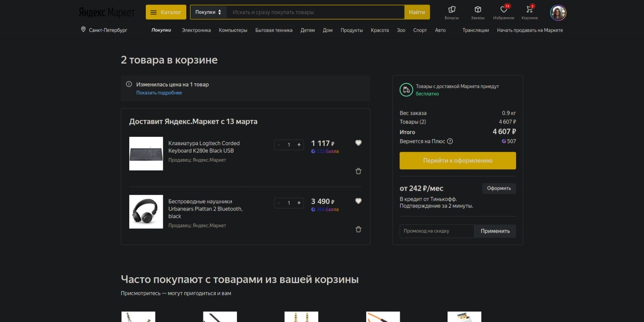Open the Покупки search scope dropdown
Image resolution: width=644 pixels, height=322 pixels.
coord(208,12)
